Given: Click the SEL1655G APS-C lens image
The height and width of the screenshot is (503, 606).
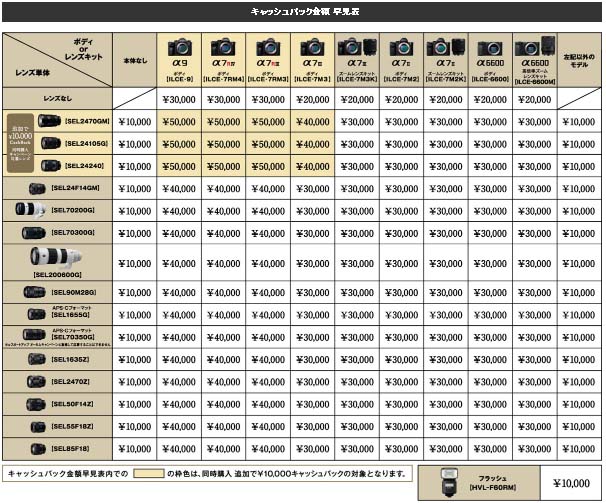Looking at the screenshot, I should pos(37,314).
